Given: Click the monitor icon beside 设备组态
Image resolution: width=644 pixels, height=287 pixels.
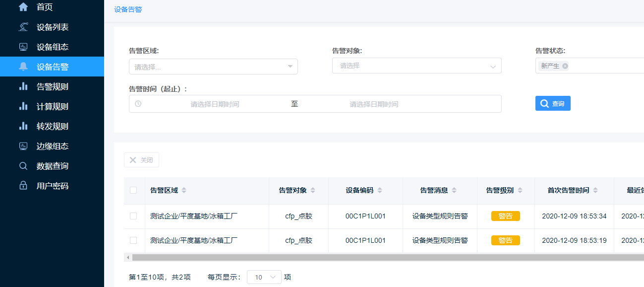Looking at the screenshot, I should (x=23, y=47).
